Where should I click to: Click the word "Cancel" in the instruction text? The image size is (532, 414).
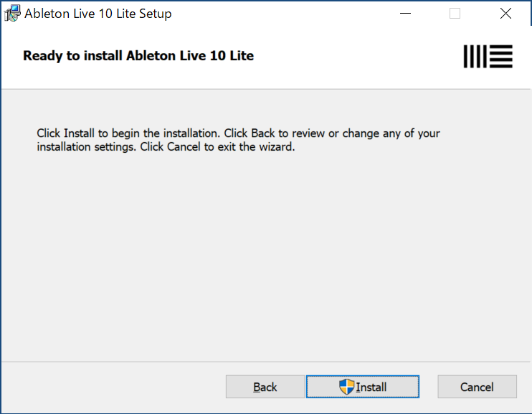184,146
